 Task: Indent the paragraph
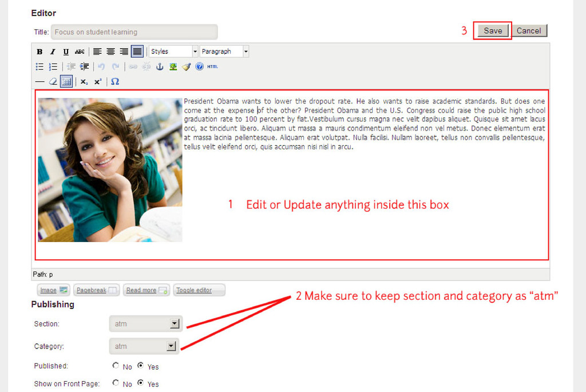click(85, 66)
